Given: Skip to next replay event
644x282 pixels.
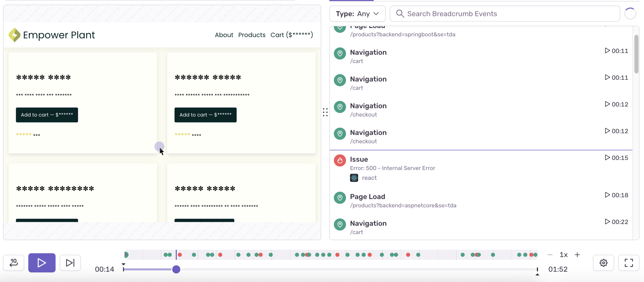Looking at the screenshot, I should tap(70, 263).
